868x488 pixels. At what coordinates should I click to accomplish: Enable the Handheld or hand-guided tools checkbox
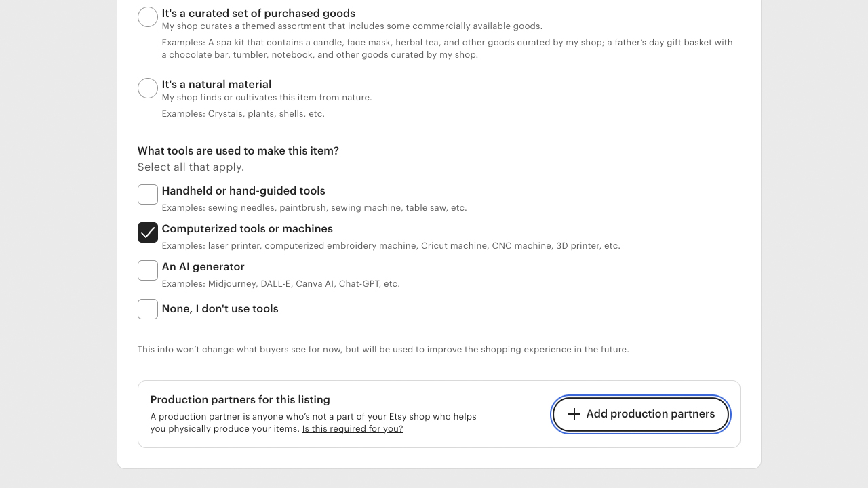coord(147,195)
